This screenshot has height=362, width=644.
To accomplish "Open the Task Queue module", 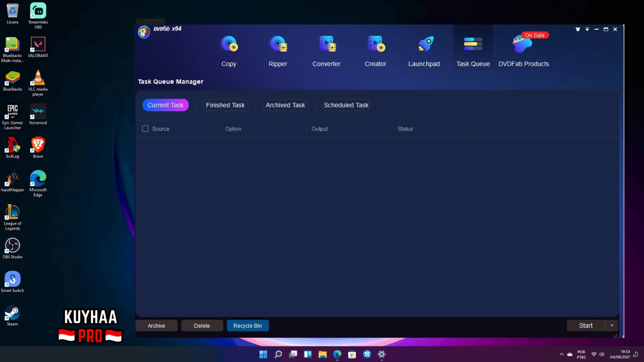I will [473, 51].
